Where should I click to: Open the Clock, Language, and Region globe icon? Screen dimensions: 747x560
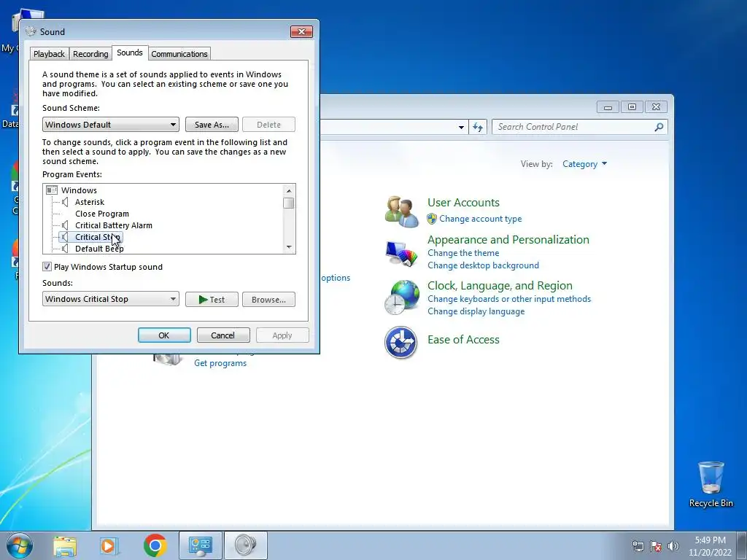(x=401, y=297)
